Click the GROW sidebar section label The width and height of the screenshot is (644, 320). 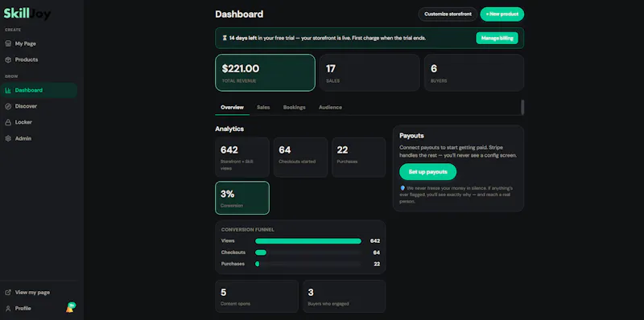point(11,76)
